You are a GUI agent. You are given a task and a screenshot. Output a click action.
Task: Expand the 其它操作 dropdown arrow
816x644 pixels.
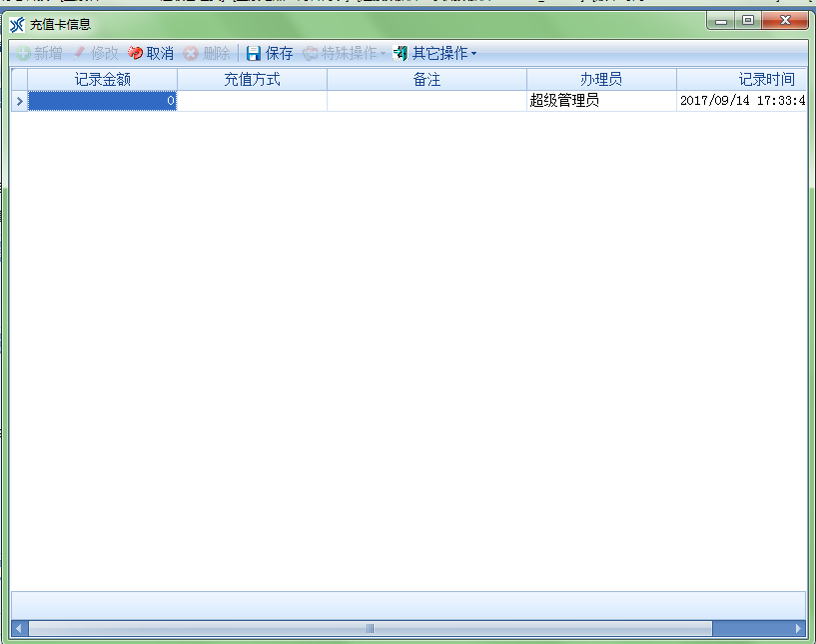point(473,53)
